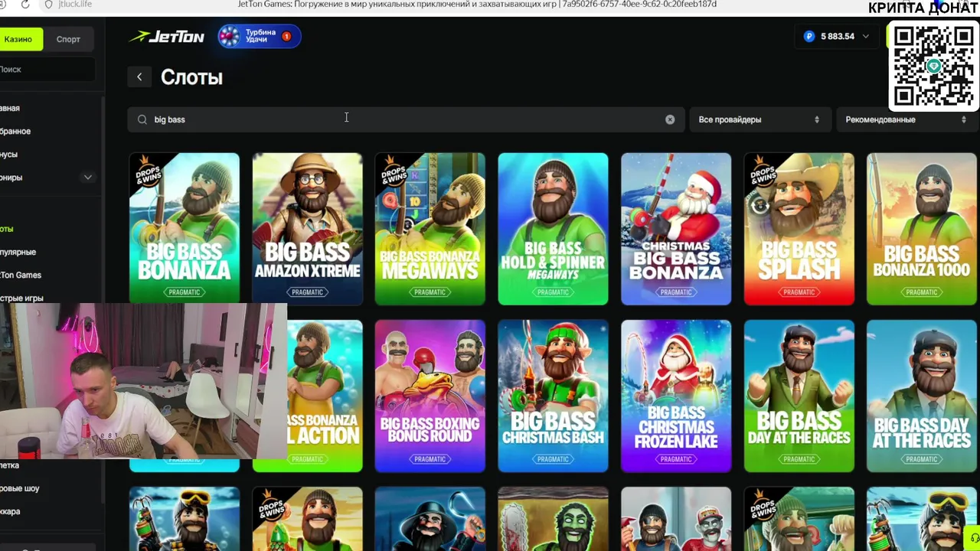This screenshot has width=980, height=551.
Task: Open Big Bass Boxing Bonus Round slot
Action: pyautogui.click(x=430, y=396)
